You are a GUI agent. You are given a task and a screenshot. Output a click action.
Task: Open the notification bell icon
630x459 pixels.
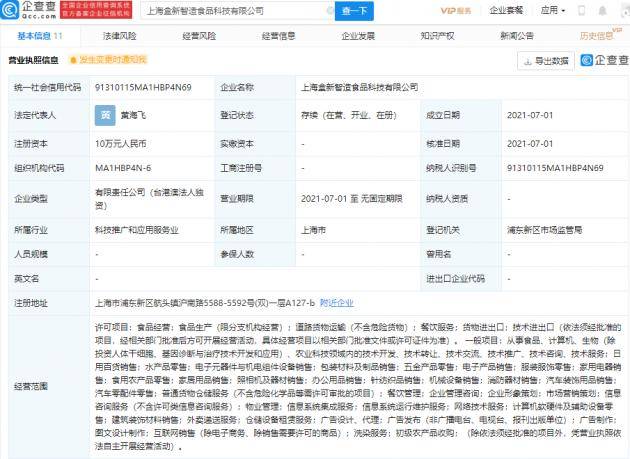click(602, 10)
